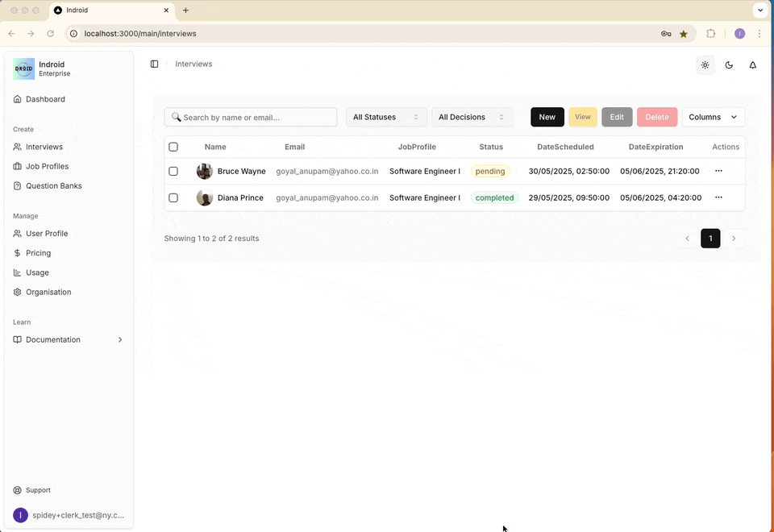Check the Diana Prince row checkbox

[x=173, y=197]
